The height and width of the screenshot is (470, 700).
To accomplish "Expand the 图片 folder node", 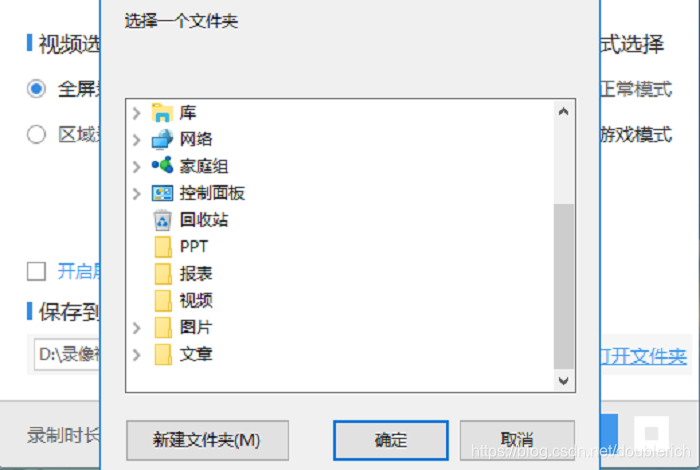I will tap(137, 328).
